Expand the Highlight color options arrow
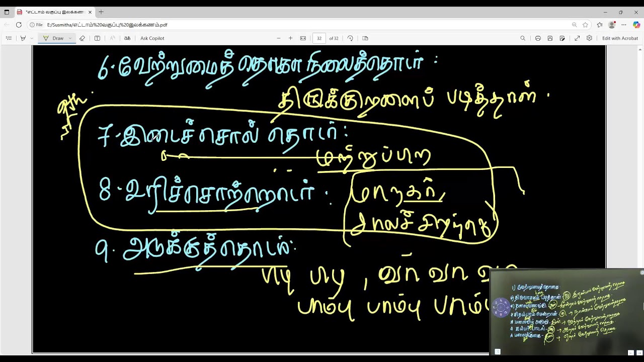Screen dimensions: 644x362 32,38
